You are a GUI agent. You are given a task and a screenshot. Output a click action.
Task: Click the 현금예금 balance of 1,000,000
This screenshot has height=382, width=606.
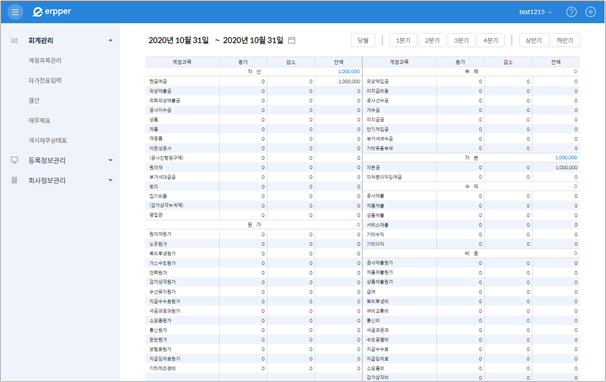click(349, 81)
